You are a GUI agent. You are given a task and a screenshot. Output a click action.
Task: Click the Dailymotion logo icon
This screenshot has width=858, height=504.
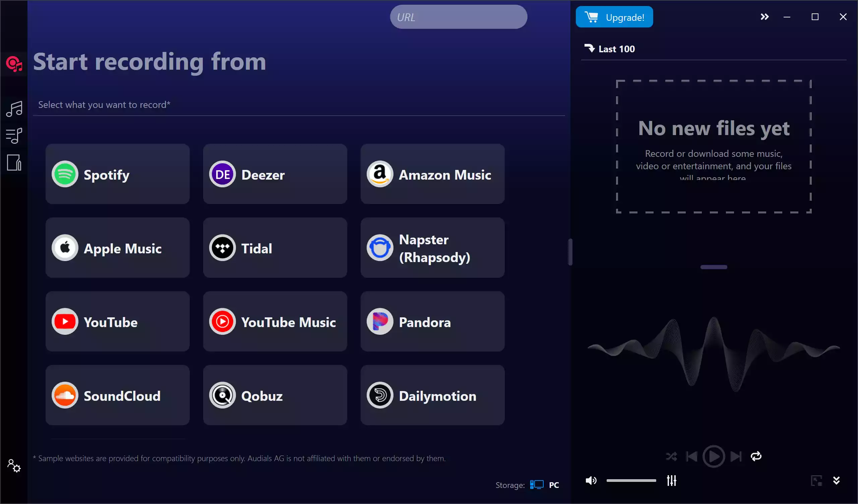tap(380, 395)
